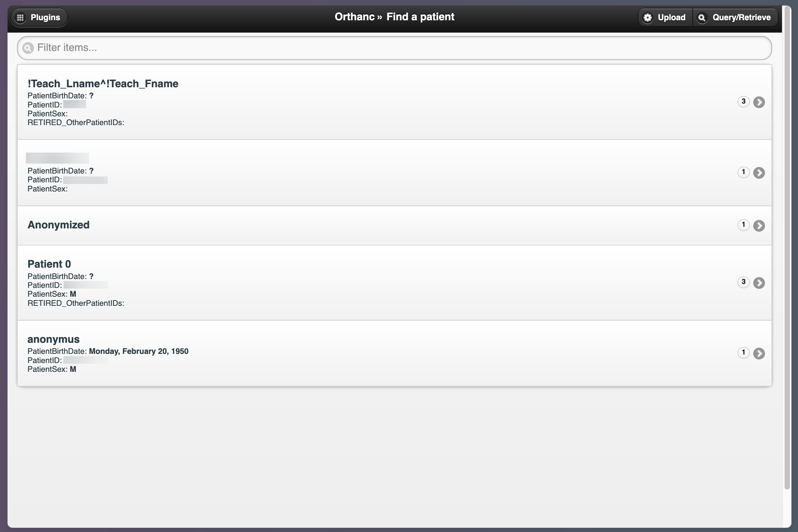Click arrow icon for anonymus patient
The height and width of the screenshot is (532, 798).
[x=759, y=353]
